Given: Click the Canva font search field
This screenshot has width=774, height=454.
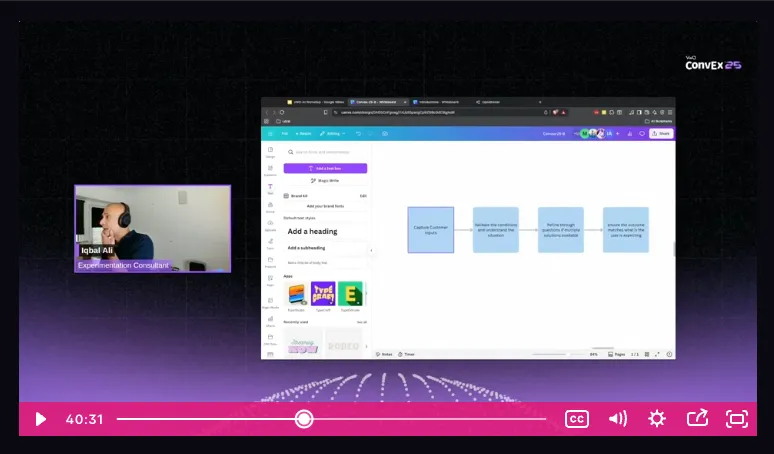Looking at the screenshot, I should point(325,152).
